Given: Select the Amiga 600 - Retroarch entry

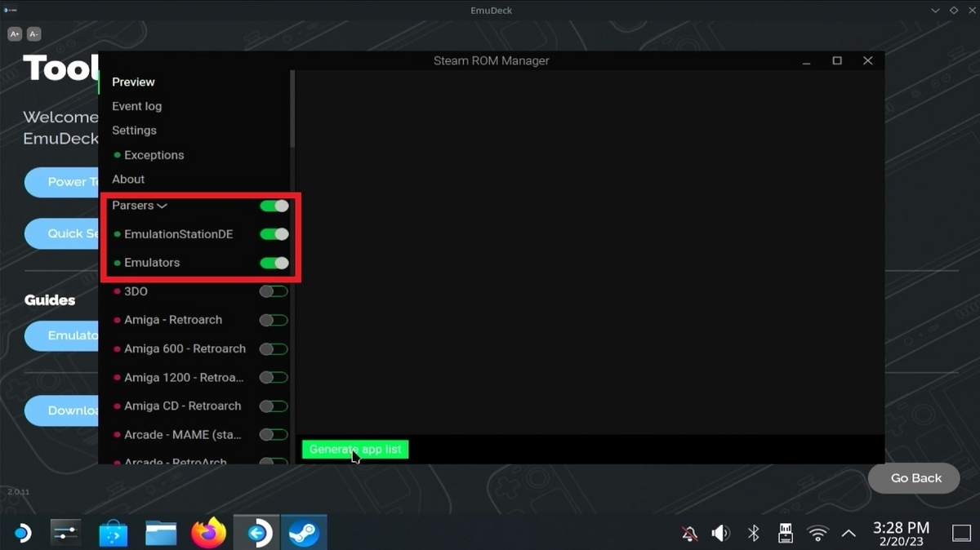Looking at the screenshot, I should [x=185, y=348].
